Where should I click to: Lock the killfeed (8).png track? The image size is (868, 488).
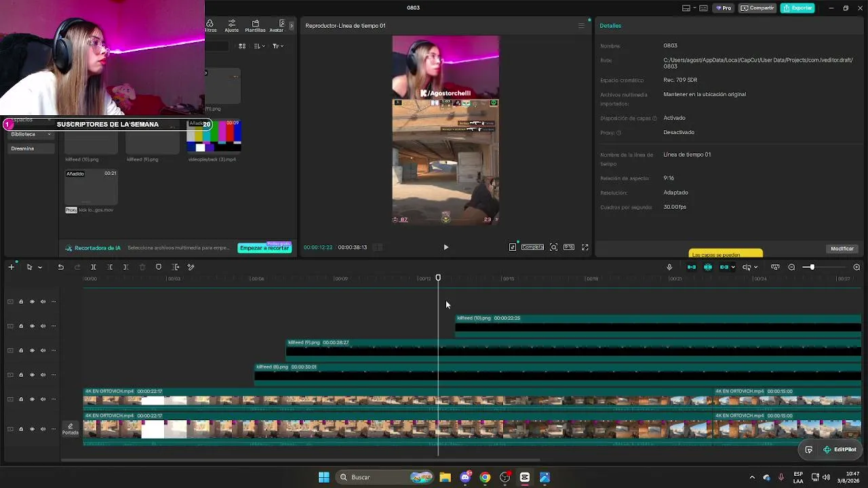pyautogui.click(x=21, y=375)
